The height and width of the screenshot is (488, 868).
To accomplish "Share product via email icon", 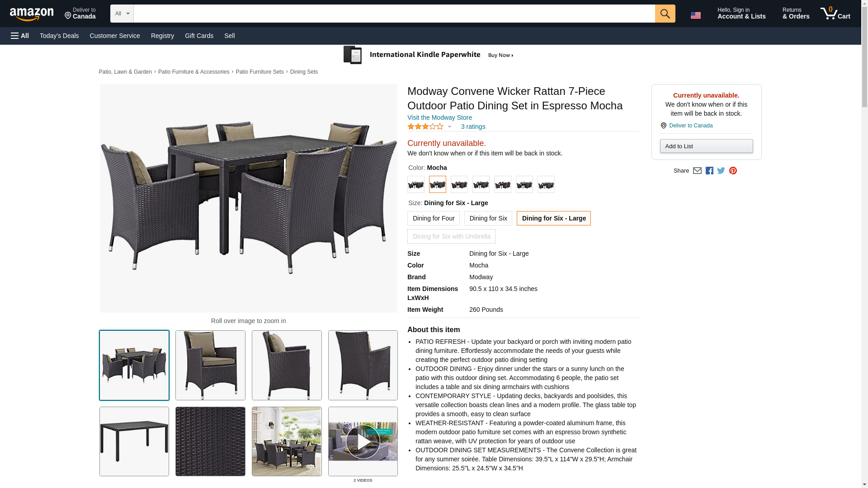I will [x=697, y=171].
